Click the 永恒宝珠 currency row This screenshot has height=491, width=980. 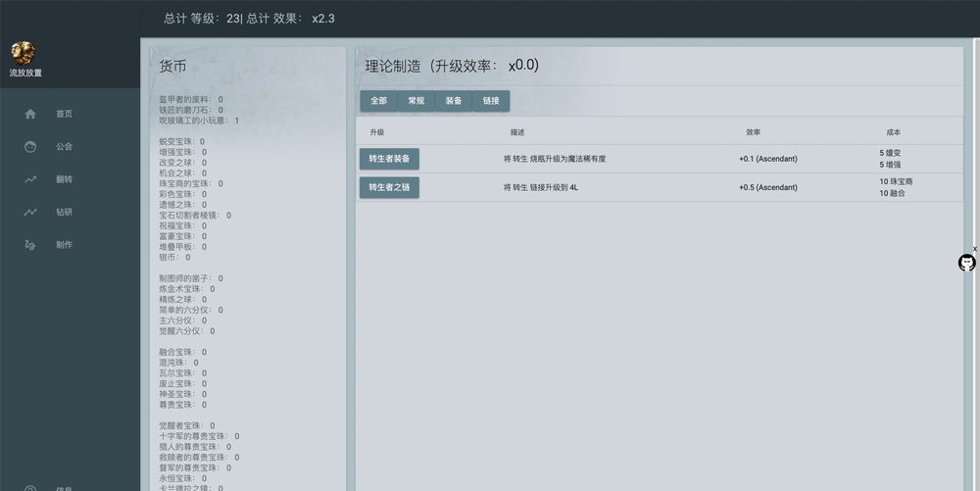(x=182, y=478)
